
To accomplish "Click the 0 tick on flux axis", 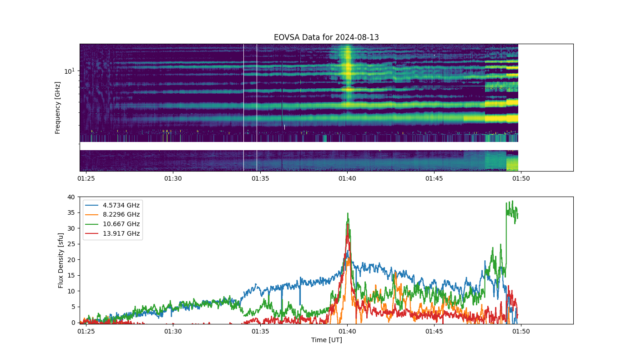I will tap(73, 323).
